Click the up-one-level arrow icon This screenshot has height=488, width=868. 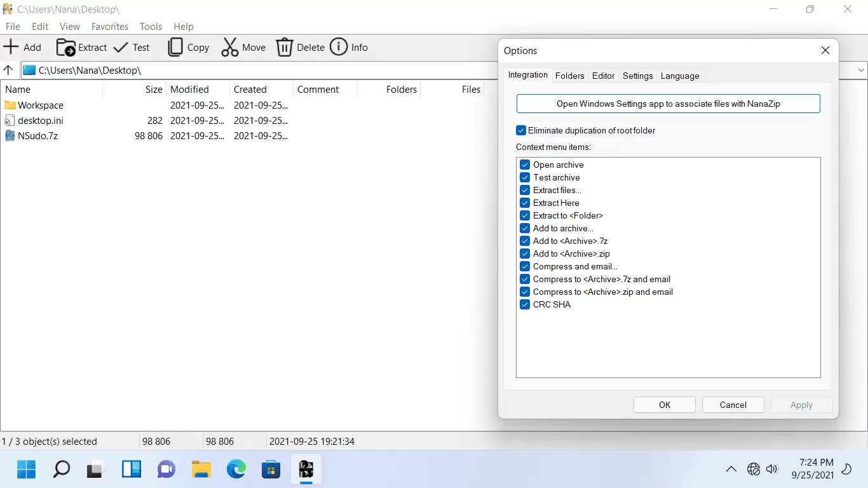(x=8, y=70)
